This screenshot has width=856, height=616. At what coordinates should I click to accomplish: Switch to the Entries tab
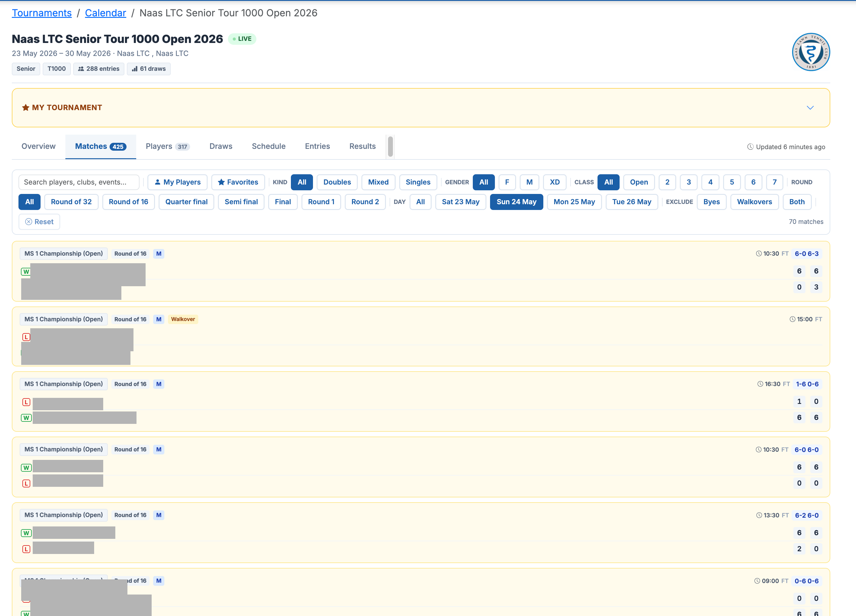tap(318, 146)
